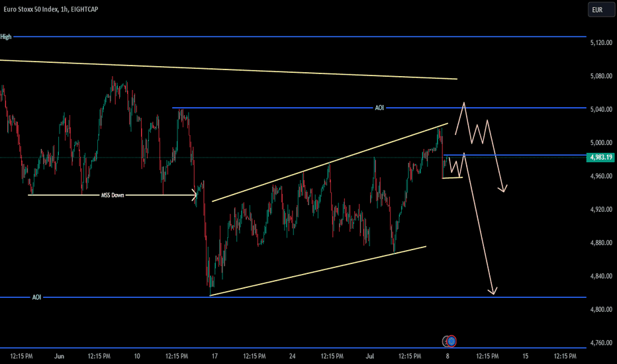Click the 5,120.00 price axis label
Viewport: 617px width, 364px height.
[x=601, y=42]
